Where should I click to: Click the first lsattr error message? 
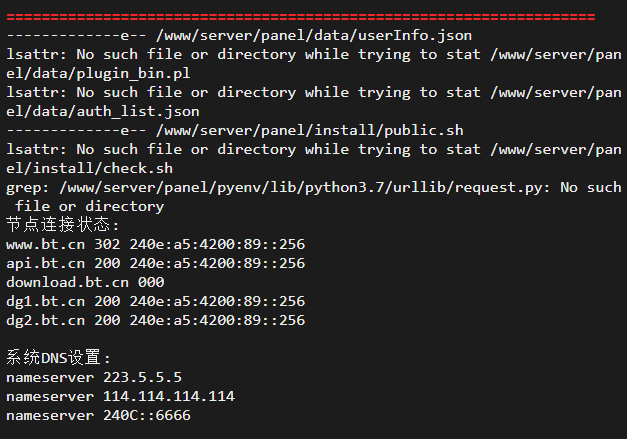coord(314,64)
